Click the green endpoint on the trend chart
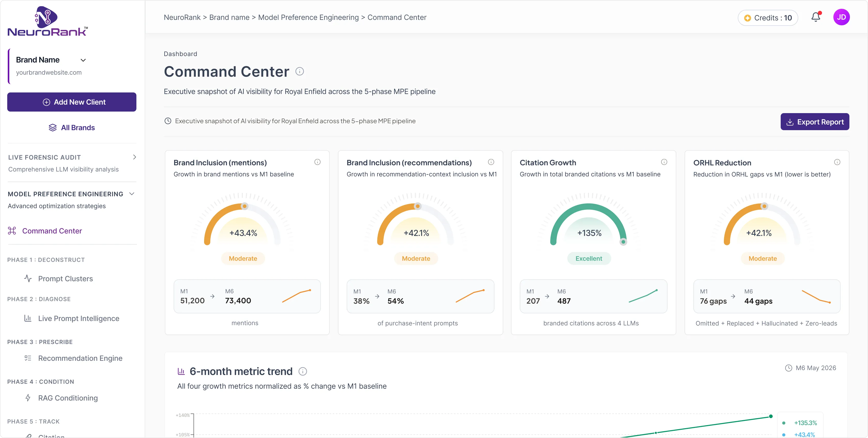The height and width of the screenshot is (438, 868). click(771, 416)
